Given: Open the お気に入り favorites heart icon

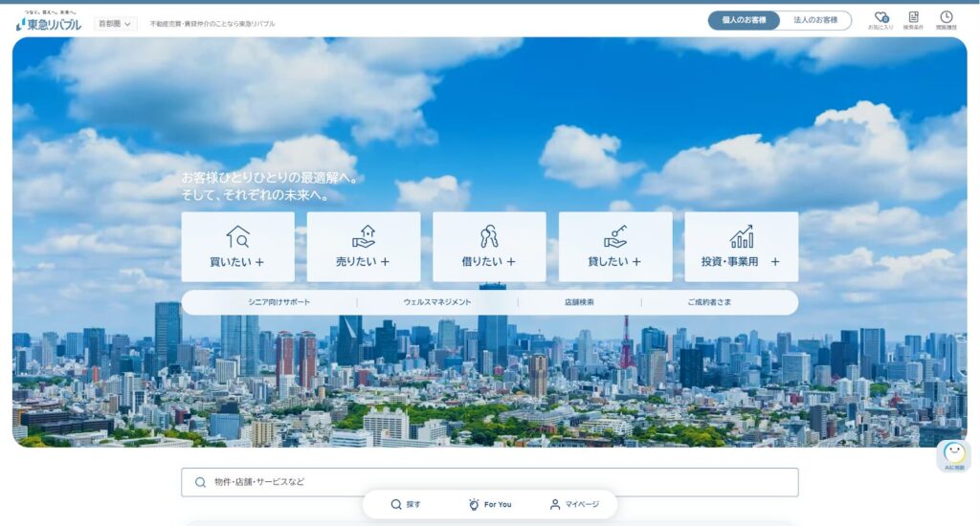Looking at the screenshot, I should 880,20.
